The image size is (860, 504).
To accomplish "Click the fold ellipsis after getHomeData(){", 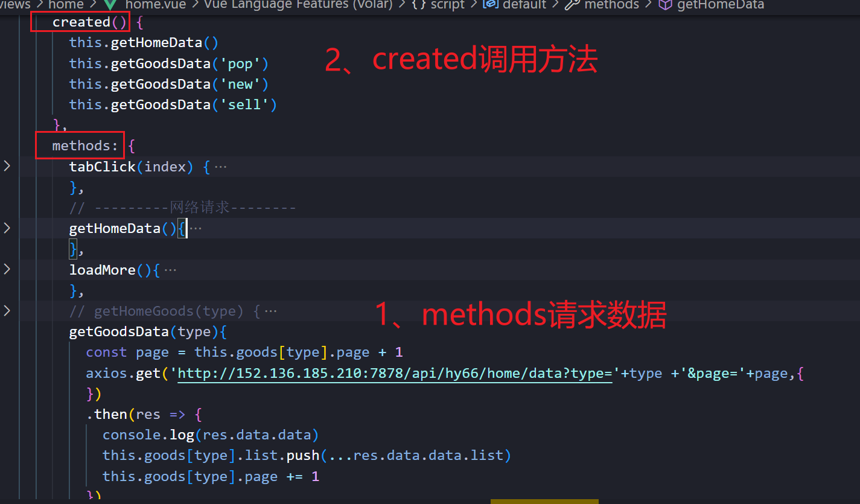I will coord(196,228).
